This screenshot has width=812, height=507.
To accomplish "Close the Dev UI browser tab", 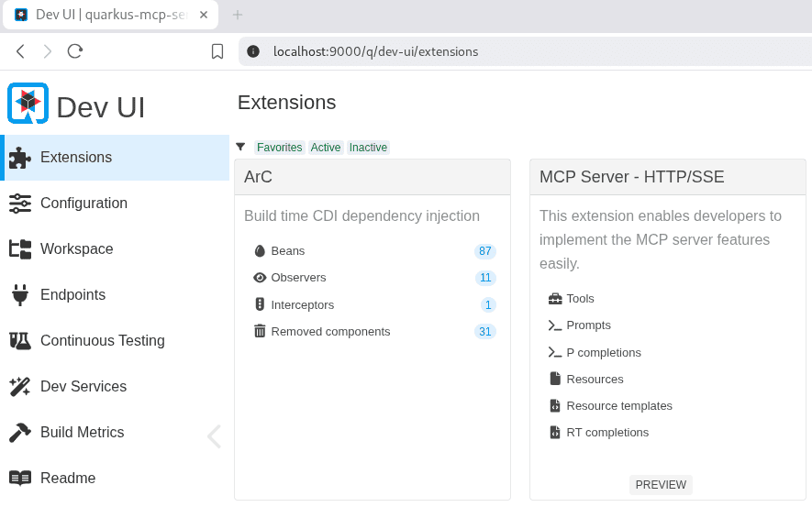I will pyautogui.click(x=204, y=15).
